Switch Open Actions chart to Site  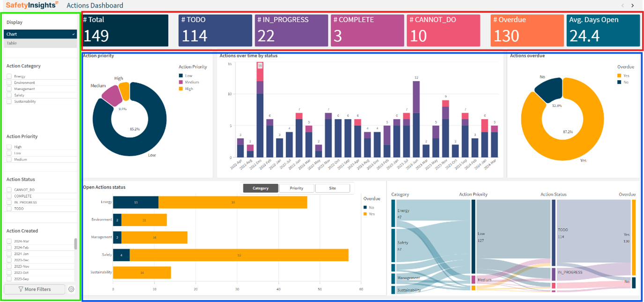coord(333,188)
